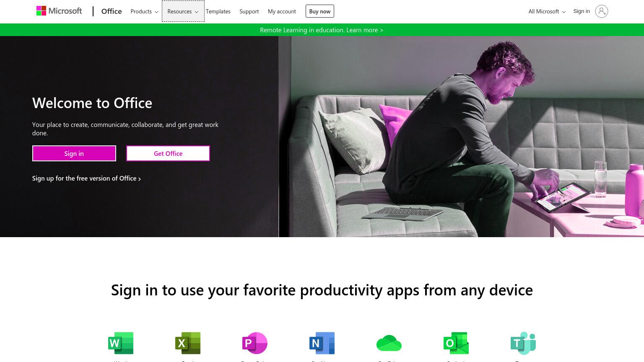Open the OneNote app icon

(x=322, y=343)
